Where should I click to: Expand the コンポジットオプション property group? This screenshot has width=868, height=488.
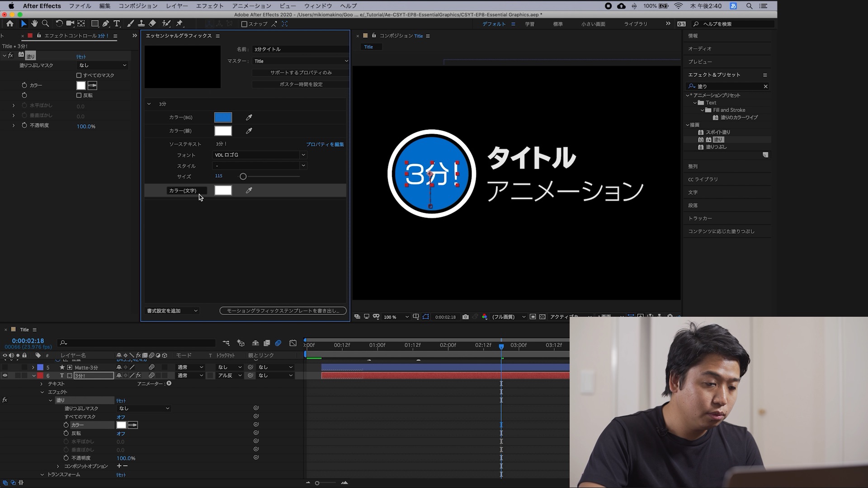(x=58, y=466)
